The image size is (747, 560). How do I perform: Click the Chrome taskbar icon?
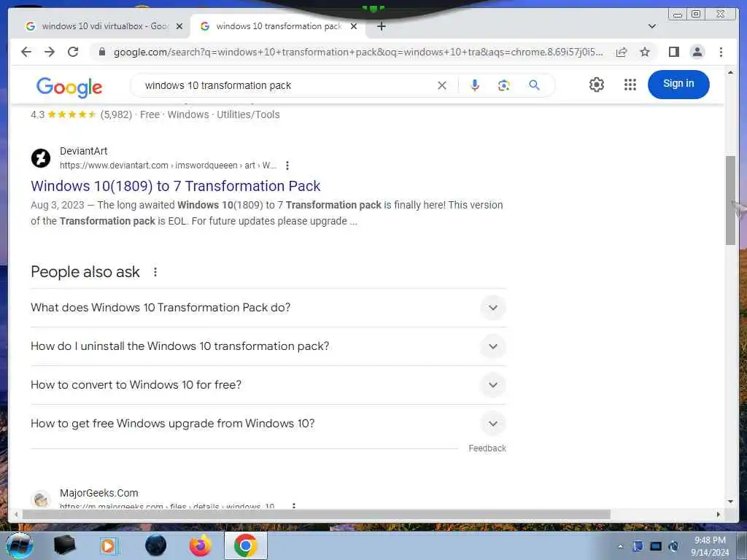pyautogui.click(x=245, y=545)
